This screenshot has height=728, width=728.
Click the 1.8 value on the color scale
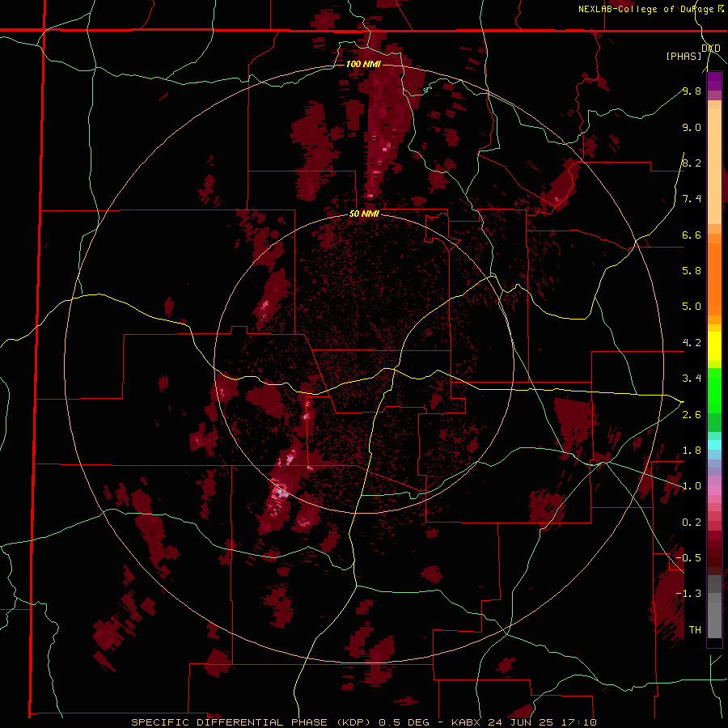[692, 451]
